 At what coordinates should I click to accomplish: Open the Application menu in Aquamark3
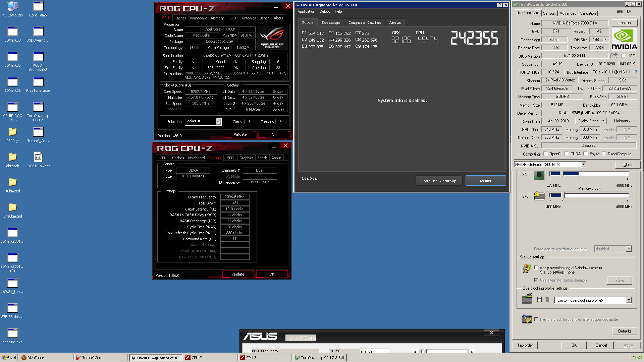point(306,11)
